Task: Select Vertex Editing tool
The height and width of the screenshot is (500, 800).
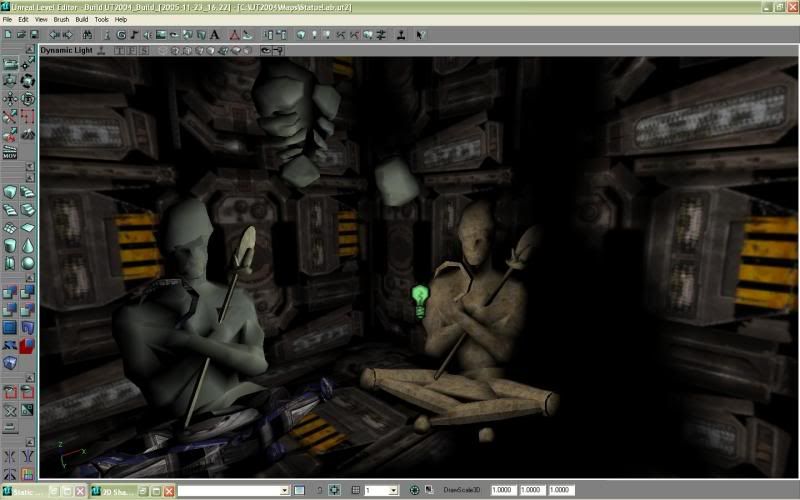Action: (x=28, y=63)
